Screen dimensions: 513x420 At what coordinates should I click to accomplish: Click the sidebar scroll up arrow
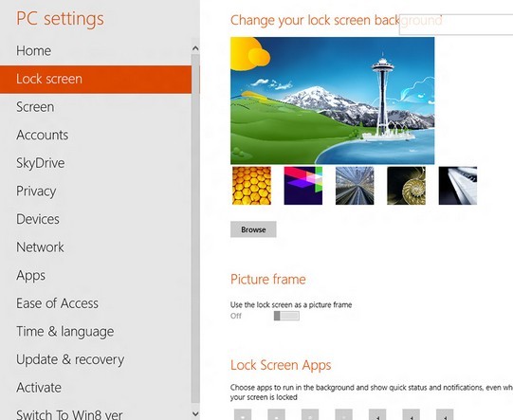(x=195, y=48)
